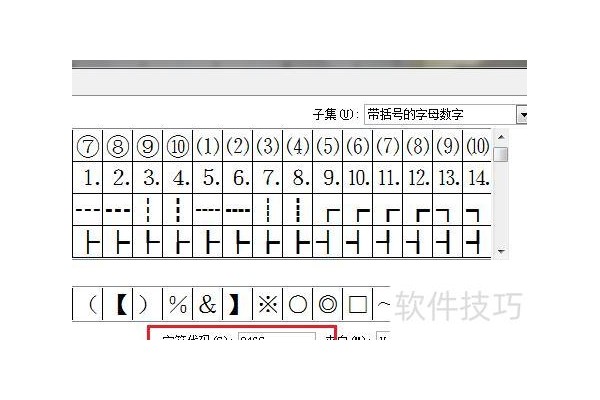Choose the '6.' number-with-period symbol
Image resolution: width=600 pixels, height=400 pixels.
click(x=238, y=178)
